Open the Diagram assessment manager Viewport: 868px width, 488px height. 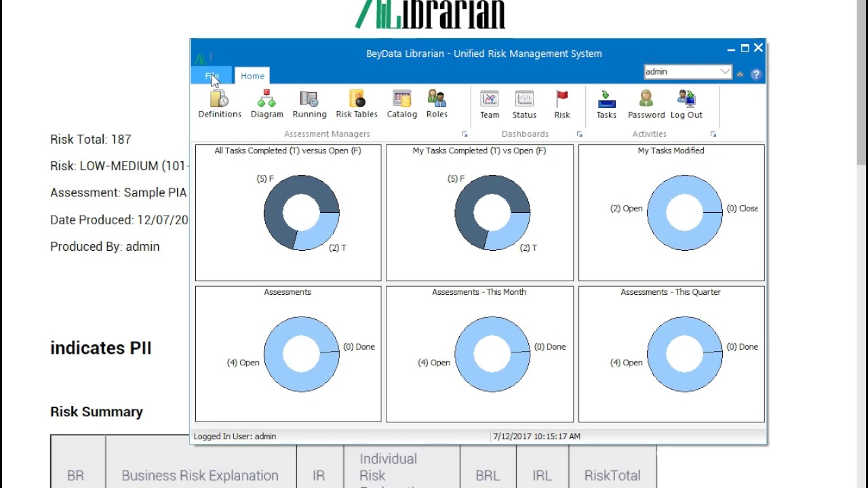[267, 104]
